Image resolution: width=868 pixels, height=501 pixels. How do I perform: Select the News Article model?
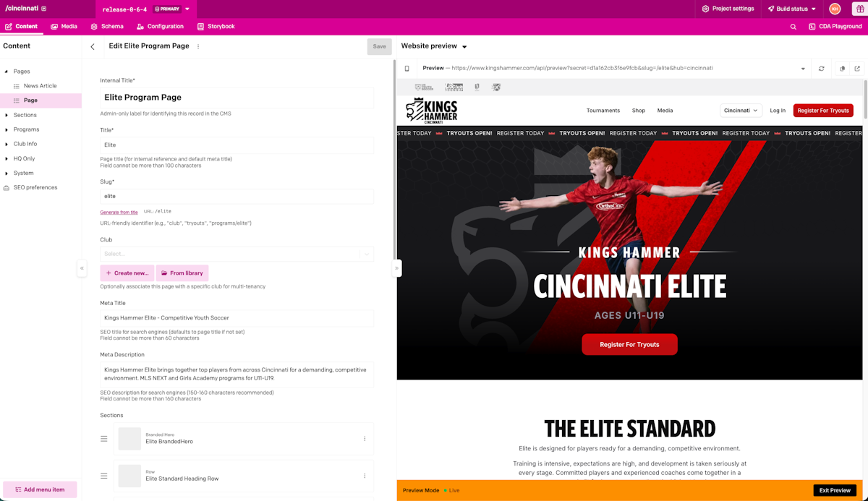pos(40,86)
